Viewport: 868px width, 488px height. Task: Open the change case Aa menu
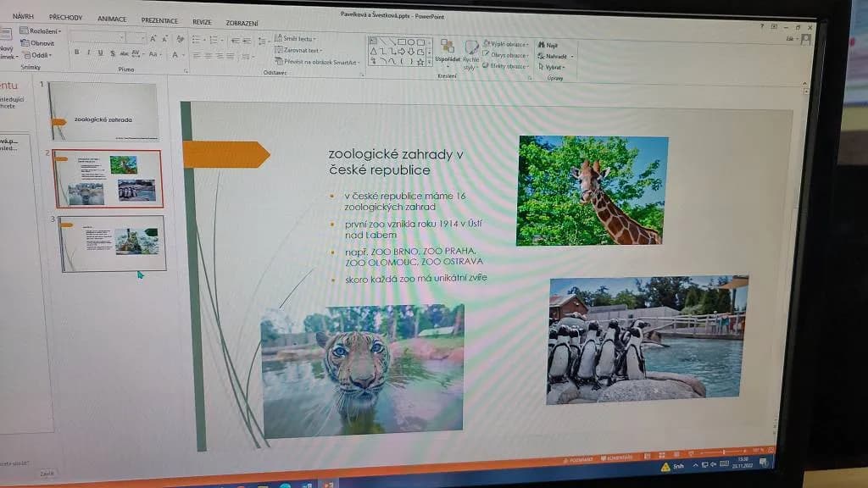tap(154, 54)
